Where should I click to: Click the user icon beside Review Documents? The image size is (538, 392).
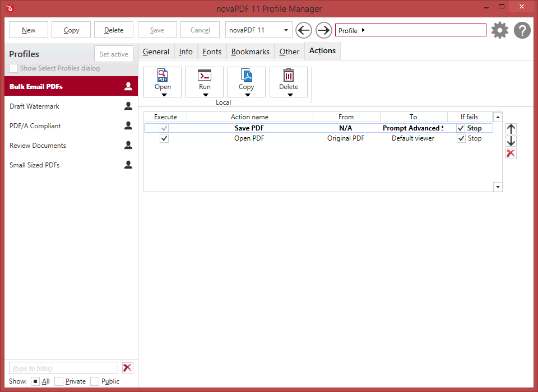pos(128,145)
